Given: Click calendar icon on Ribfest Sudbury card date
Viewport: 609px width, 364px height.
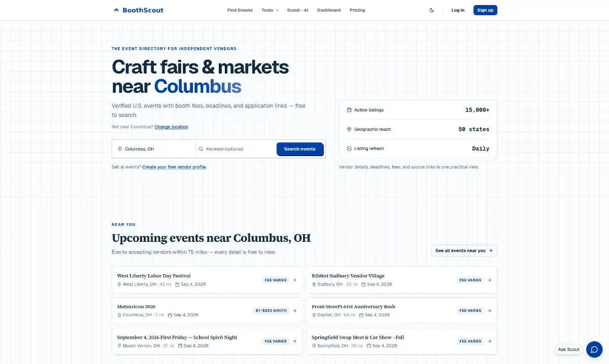Looking at the screenshot, I should coord(364,284).
